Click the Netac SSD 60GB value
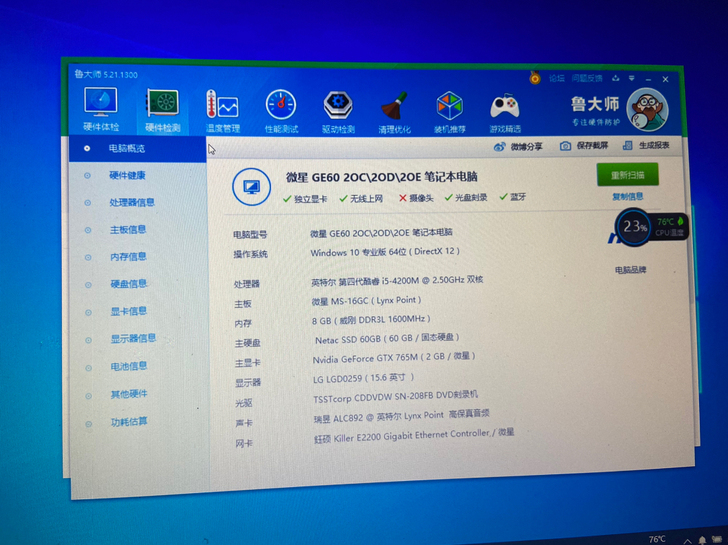The image size is (728, 545). [x=387, y=339]
